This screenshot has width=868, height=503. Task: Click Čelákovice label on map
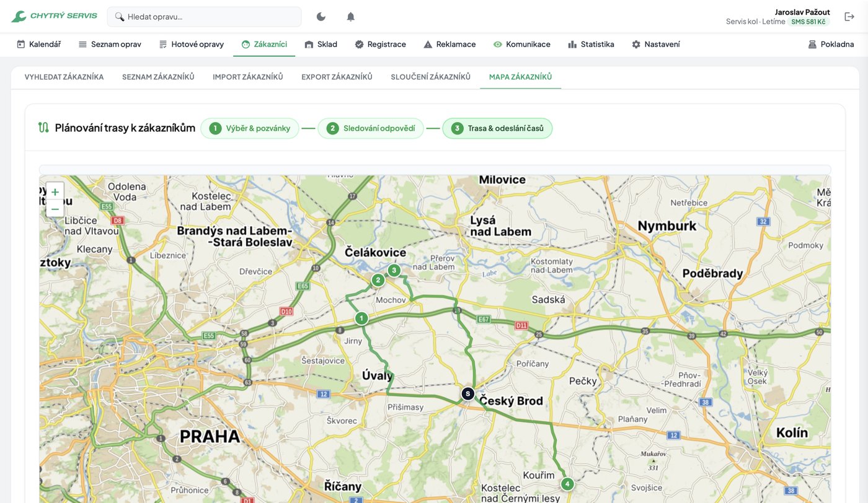(x=376, y=252)
